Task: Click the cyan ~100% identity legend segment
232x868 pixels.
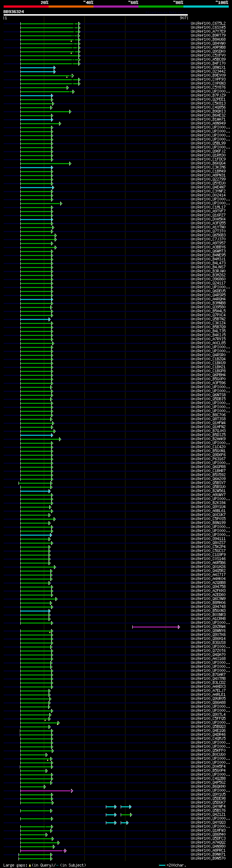Action: pyautogui.click(x=206, y=7)
